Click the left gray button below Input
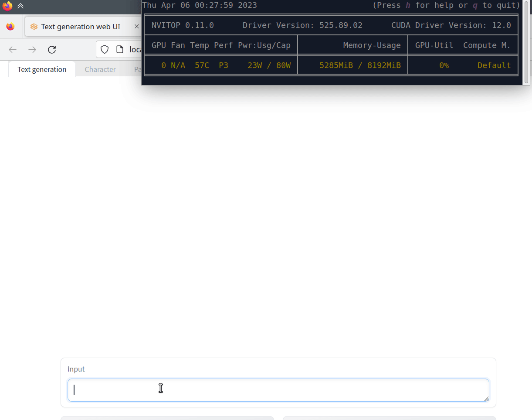 (x=167, y=418)
